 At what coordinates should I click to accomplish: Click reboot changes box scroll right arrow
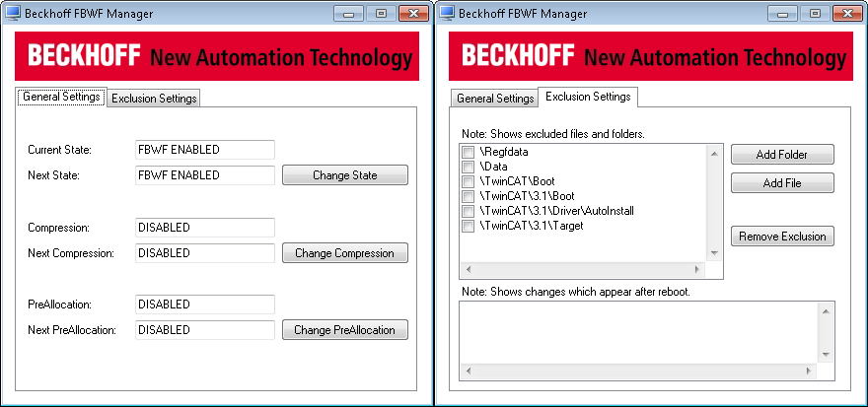pos(810,372)
